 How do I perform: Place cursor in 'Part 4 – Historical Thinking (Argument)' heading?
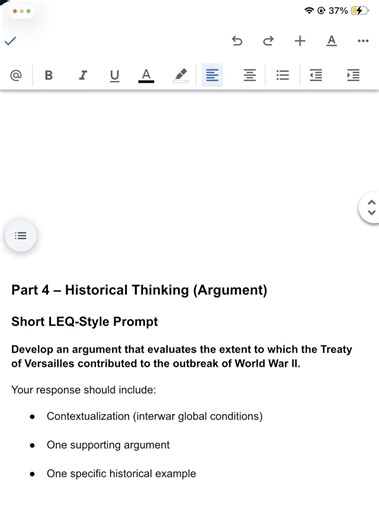(x=139, y=290)
